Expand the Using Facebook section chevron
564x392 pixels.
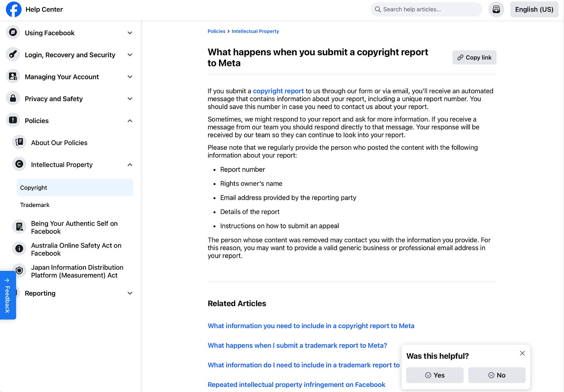[130, 33]
